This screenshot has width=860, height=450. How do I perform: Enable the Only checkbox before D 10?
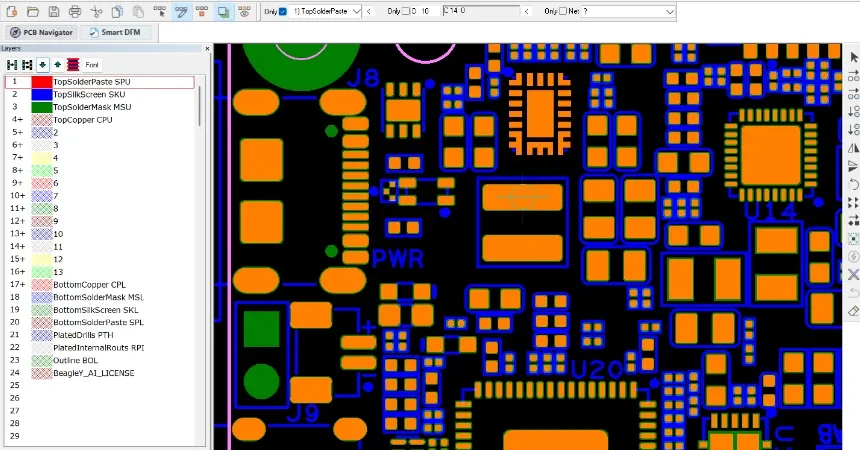tap(406, 11)
